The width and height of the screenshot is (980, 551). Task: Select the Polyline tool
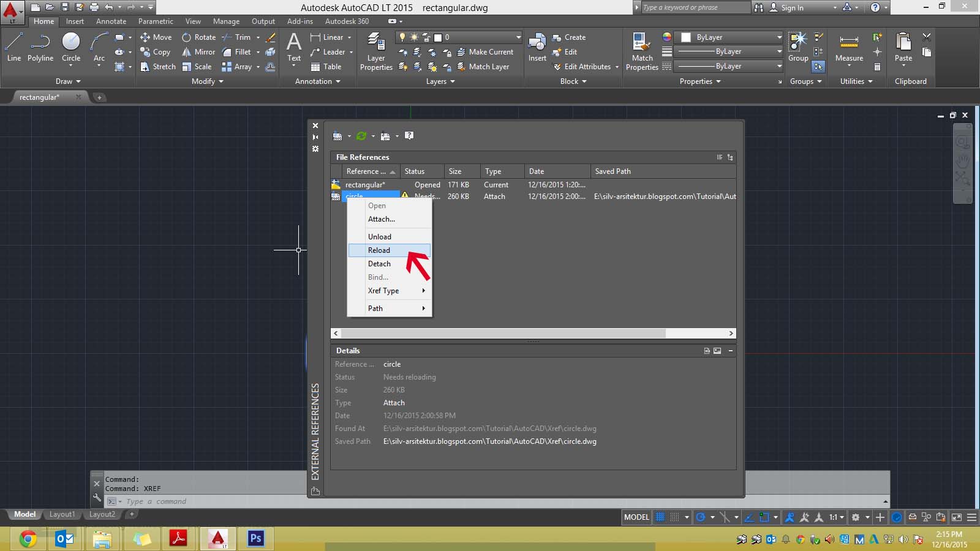[x=40, y=48]
